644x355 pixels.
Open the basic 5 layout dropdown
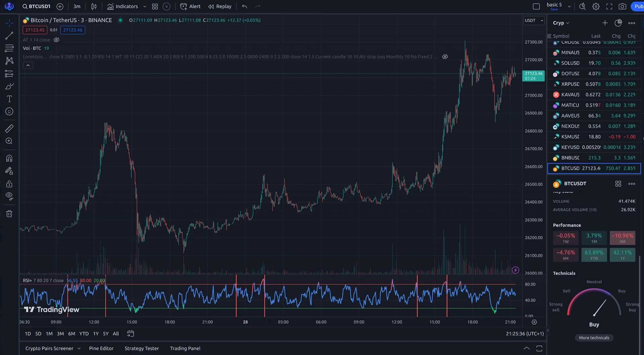[569, 6]
